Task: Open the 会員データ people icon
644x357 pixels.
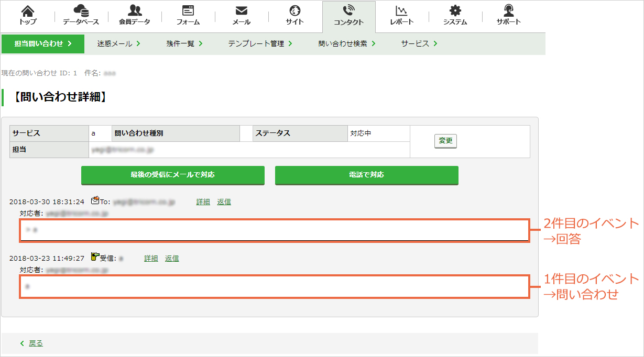Action: (x=134, y=10)
